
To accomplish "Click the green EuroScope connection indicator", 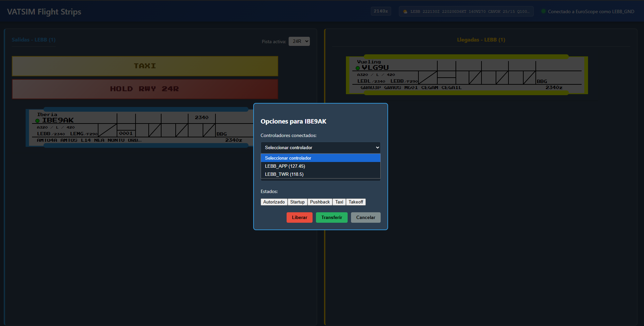I will (x=544, y=11).
